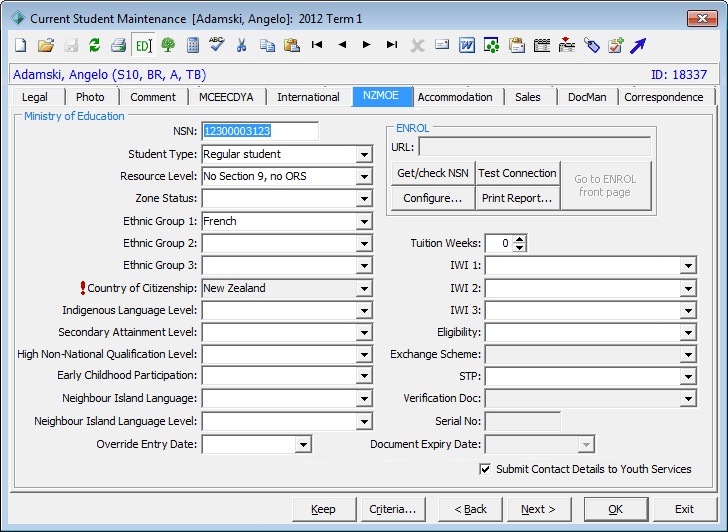728x532 pixels.
Task: Switch to the Legal tab
Action: 35,97
